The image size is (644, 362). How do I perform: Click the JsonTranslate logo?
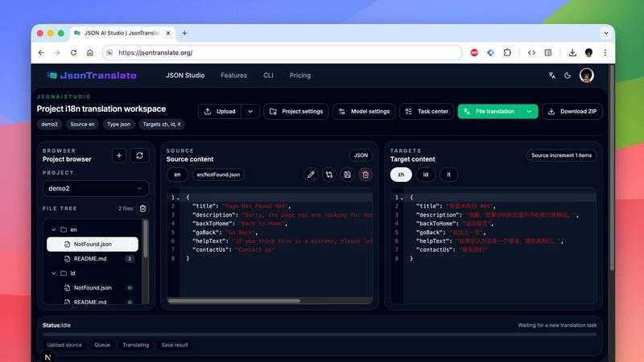92,76
